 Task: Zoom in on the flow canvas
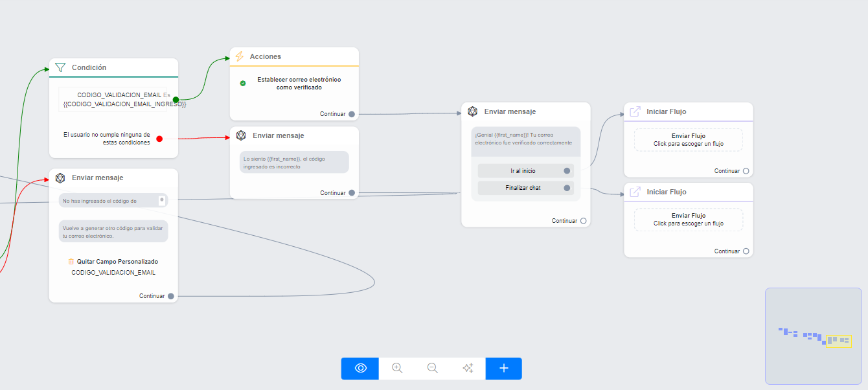397,368
